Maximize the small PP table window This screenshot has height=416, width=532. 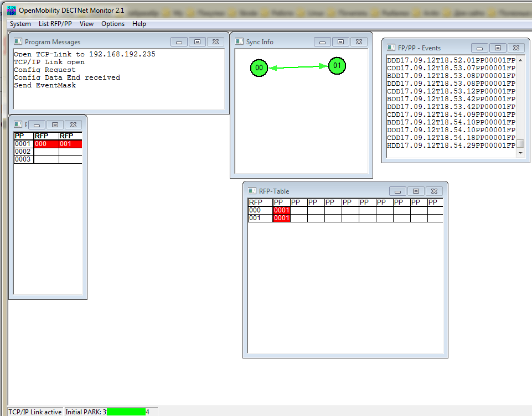coord(55,125)
